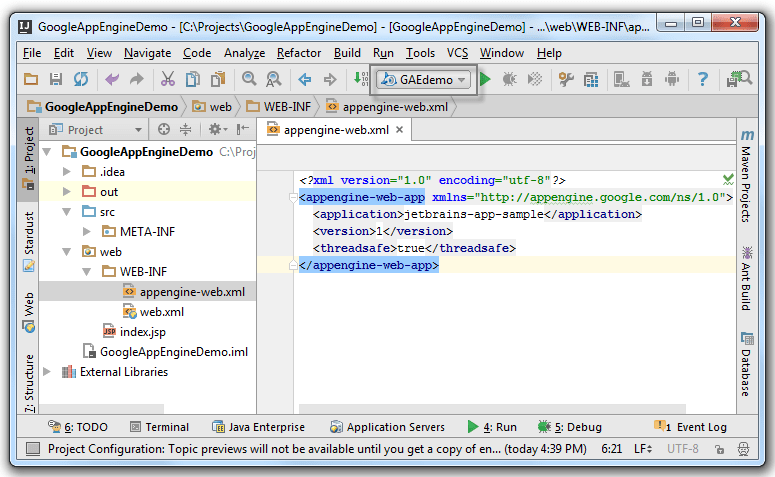Open the Event Log
Screen dimensions: 775x477
(690, 427)
